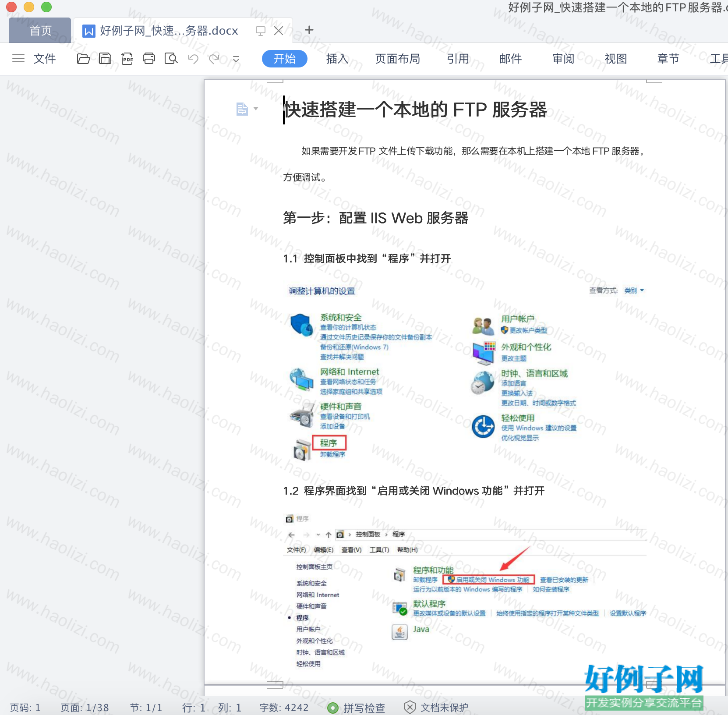
Task: Expand the dropdown next to outline icon
Action: [256, 109]
